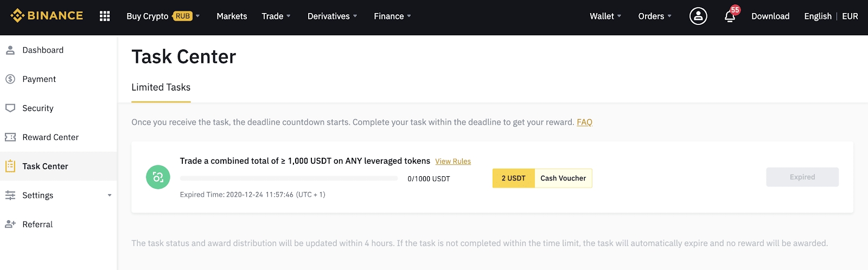Click the task progress bar
Viewport: 868px width, 270px height.
[289, 178]
